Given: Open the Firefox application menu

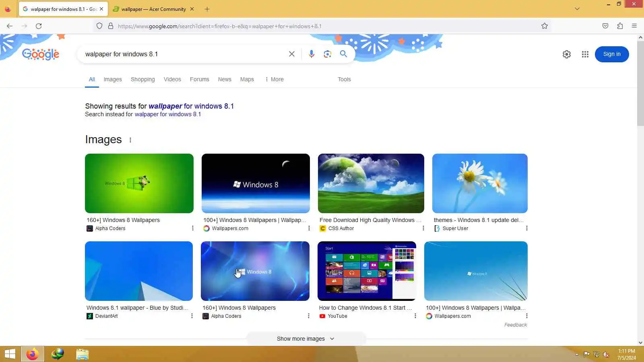Looking at the screenshot, I should coord(634,26).
